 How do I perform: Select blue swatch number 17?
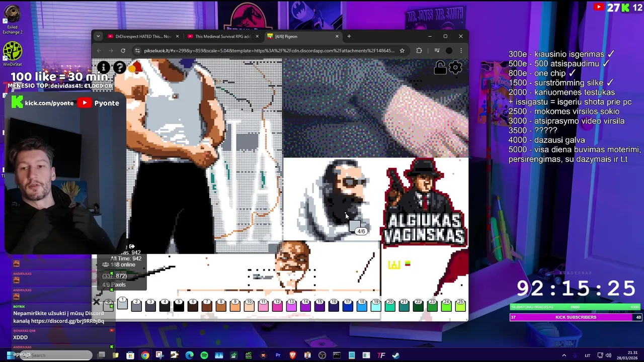click(x=348, y=305)
